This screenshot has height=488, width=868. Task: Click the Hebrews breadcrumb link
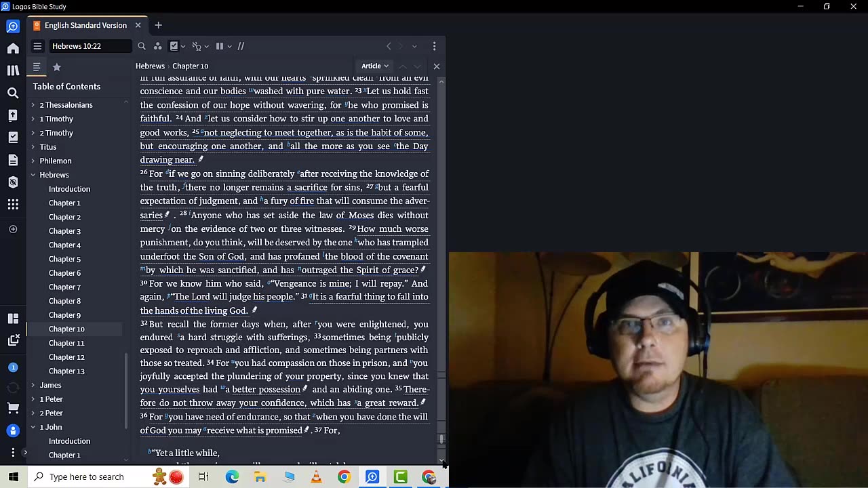pos(150,66)
